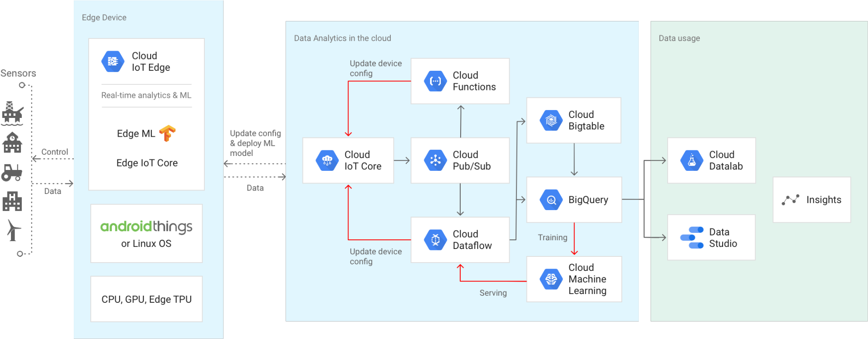Viewport: 868px width, 339px height.
Task: Click the Cloud Pub/Sub hexagon icon
Action: point(435,161)
